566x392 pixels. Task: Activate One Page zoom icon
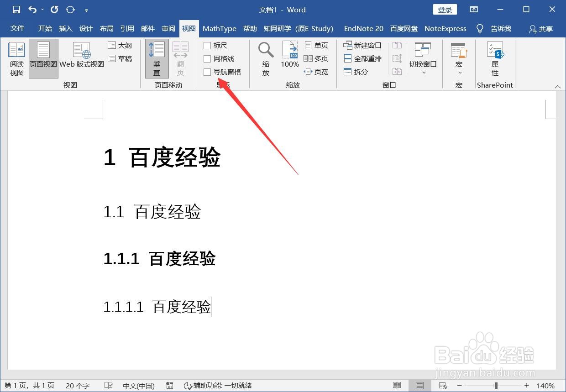click(x=318, y=45)
